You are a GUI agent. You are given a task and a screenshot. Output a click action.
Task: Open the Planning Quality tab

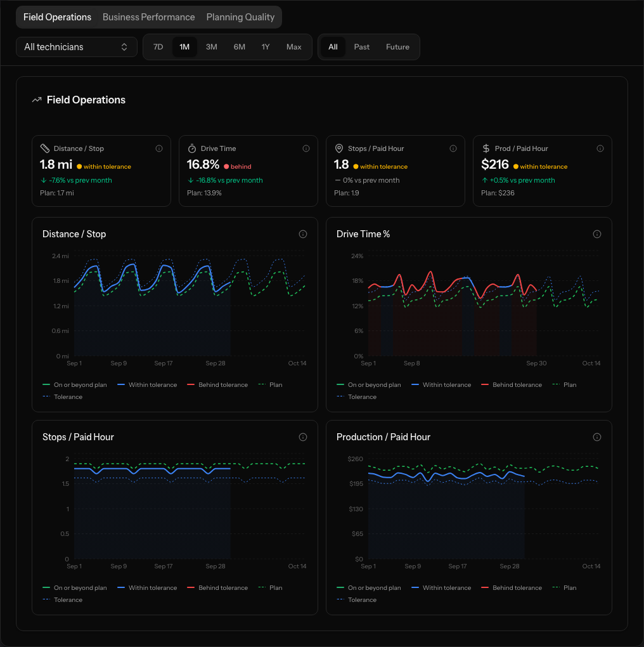click(x=240, y=17)
